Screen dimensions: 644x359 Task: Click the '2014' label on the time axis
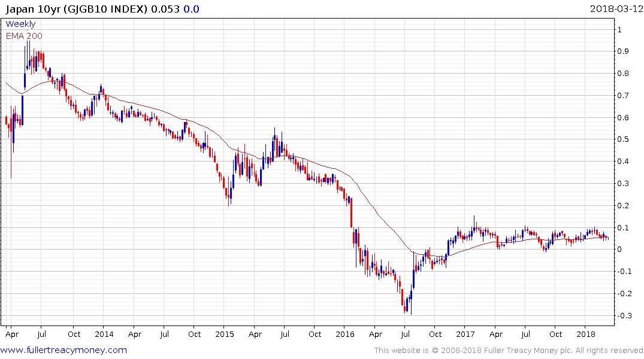pyautogui.click(x=104, y=334)
